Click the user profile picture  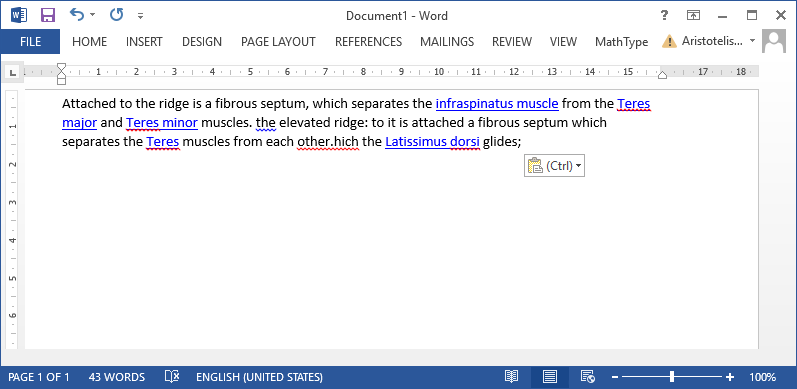(x=774, y=41)
